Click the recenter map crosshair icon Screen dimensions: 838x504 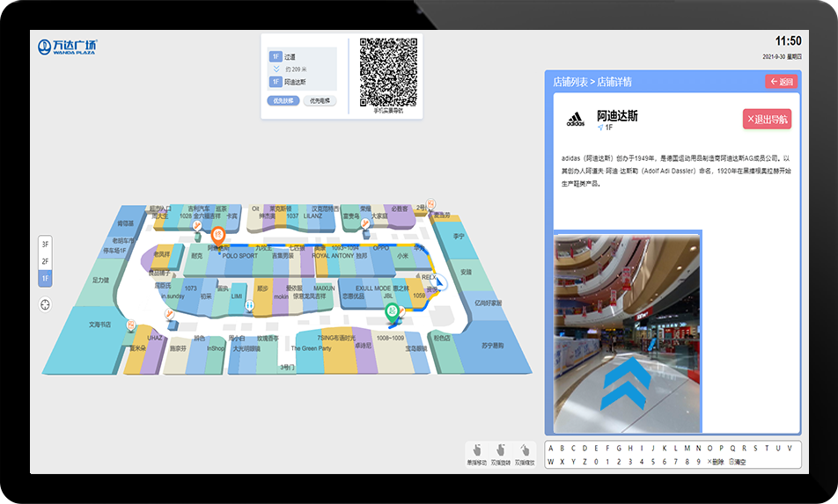pyautogui.click(x=45, y=304)
